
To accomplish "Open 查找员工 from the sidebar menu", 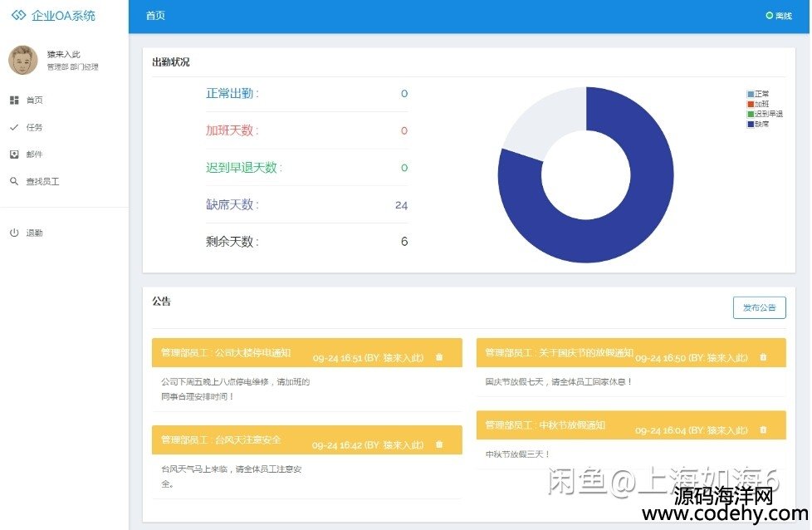I will [42, 181].
